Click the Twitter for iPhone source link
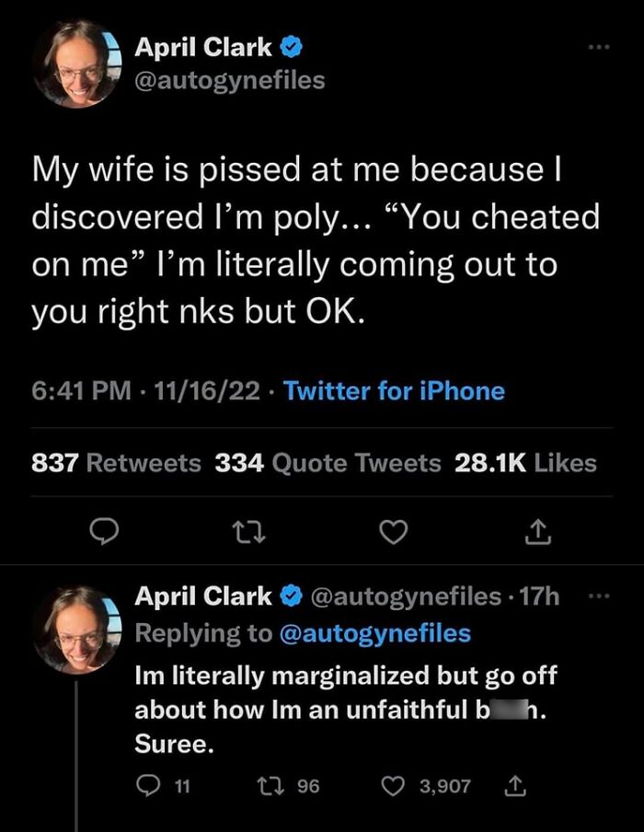 [394, 391]
